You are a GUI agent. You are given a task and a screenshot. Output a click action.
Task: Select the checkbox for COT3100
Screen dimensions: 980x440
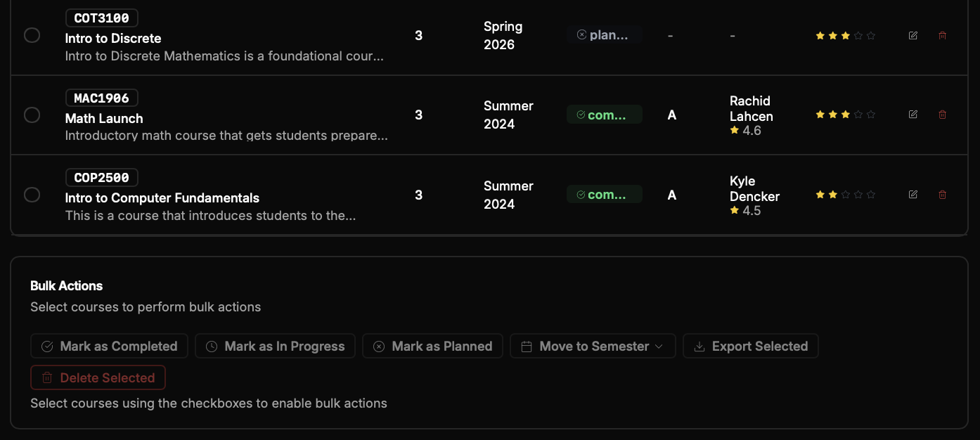click(32, 35)
